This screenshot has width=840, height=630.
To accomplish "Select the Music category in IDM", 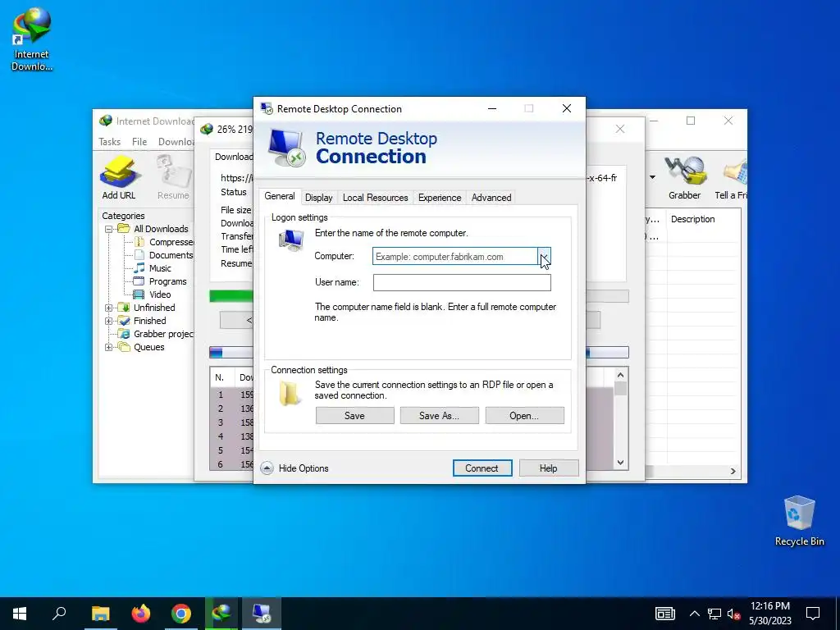I will [160, 268].
